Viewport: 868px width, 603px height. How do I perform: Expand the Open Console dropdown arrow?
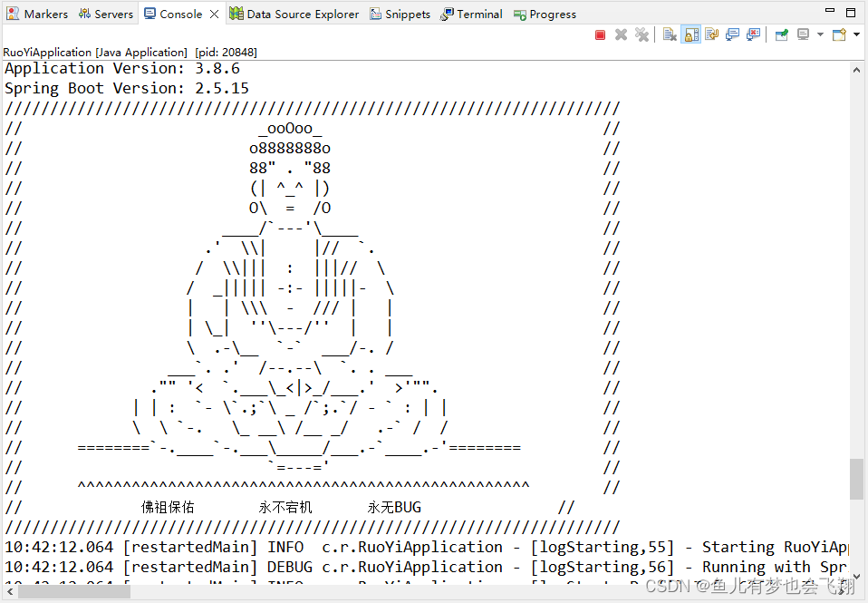[856, 35]
